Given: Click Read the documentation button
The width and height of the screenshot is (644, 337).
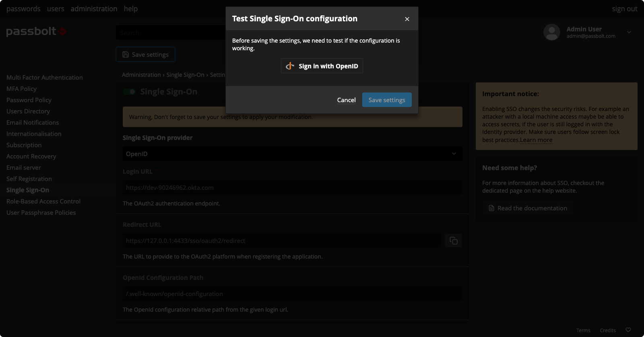Looking at the screenshot, I should coord(528,208).
